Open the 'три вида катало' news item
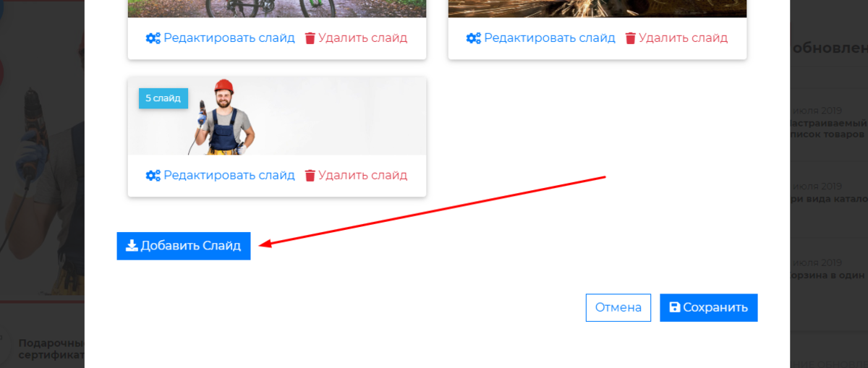The width and height of the screenshot is (868, 368). pyautogui.click(x=827, y=198)
